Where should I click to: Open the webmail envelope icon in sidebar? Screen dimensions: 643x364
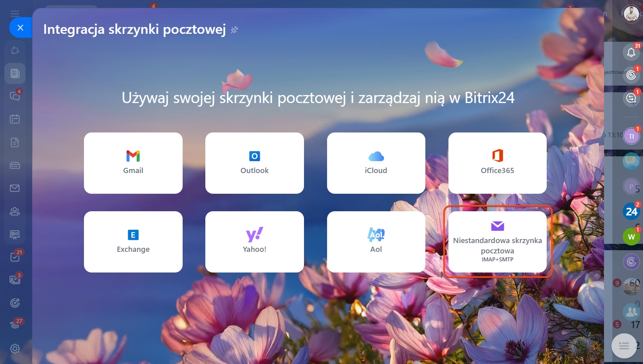click(15, 188)
